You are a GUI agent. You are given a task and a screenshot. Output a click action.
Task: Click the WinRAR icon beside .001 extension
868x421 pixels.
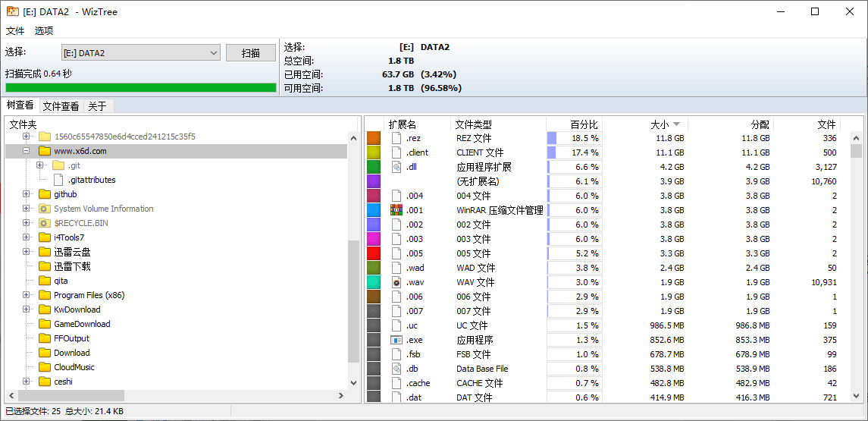pyautogui.click(x=396, y=210)
